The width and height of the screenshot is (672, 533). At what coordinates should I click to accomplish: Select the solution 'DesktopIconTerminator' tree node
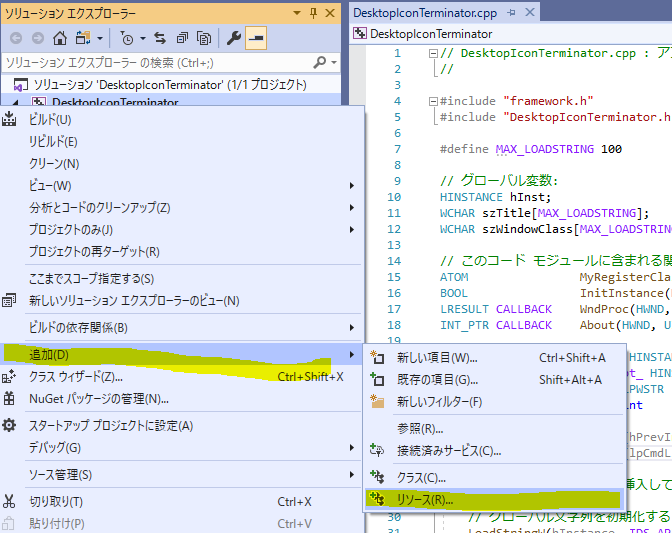171,84
